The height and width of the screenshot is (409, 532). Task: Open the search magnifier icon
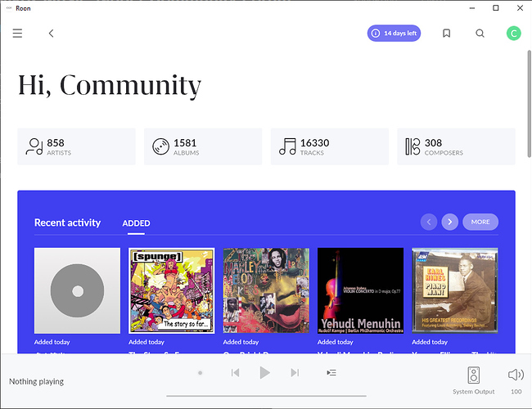480,34
